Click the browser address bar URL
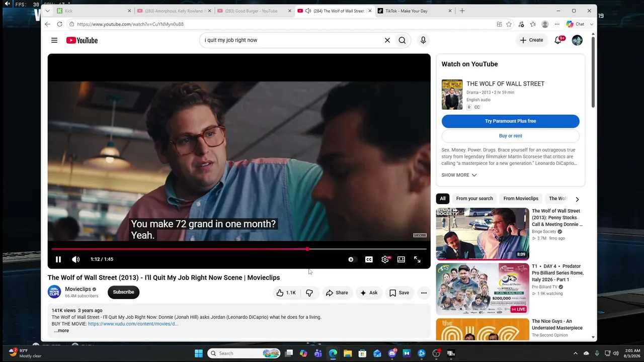 click(130, 24)
